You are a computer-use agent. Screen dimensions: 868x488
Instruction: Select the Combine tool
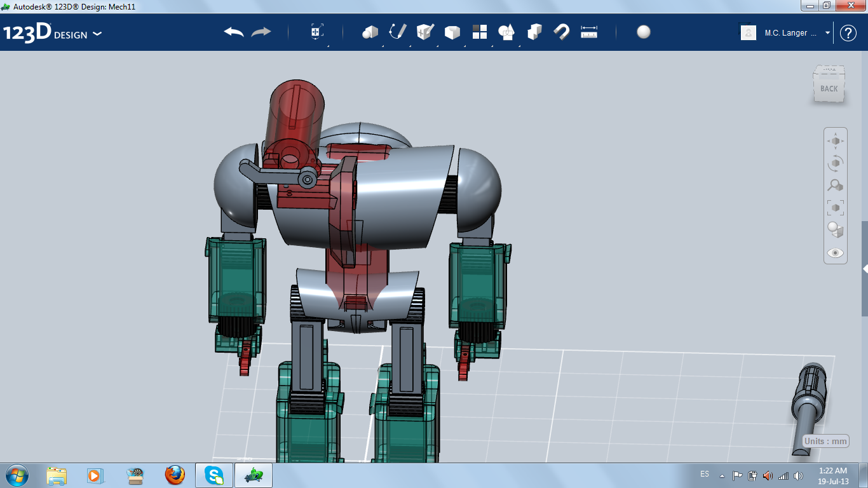click(x=534, y=32)
